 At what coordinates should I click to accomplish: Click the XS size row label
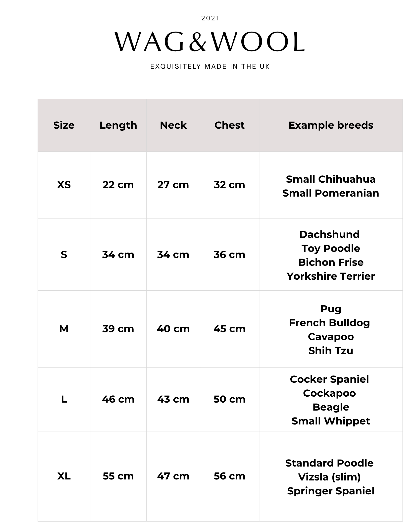64,185
